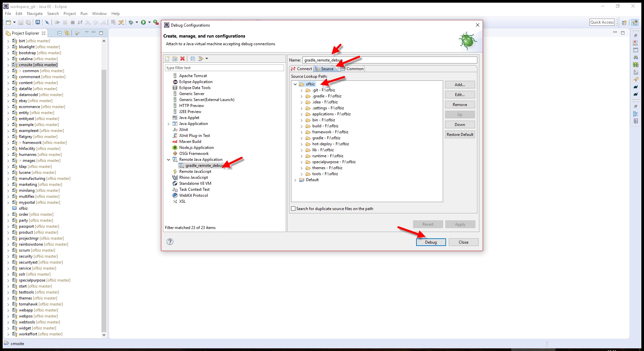Open filter options dropdown in dialog
This screenshot has width=644, height=351.
point(207,58)
